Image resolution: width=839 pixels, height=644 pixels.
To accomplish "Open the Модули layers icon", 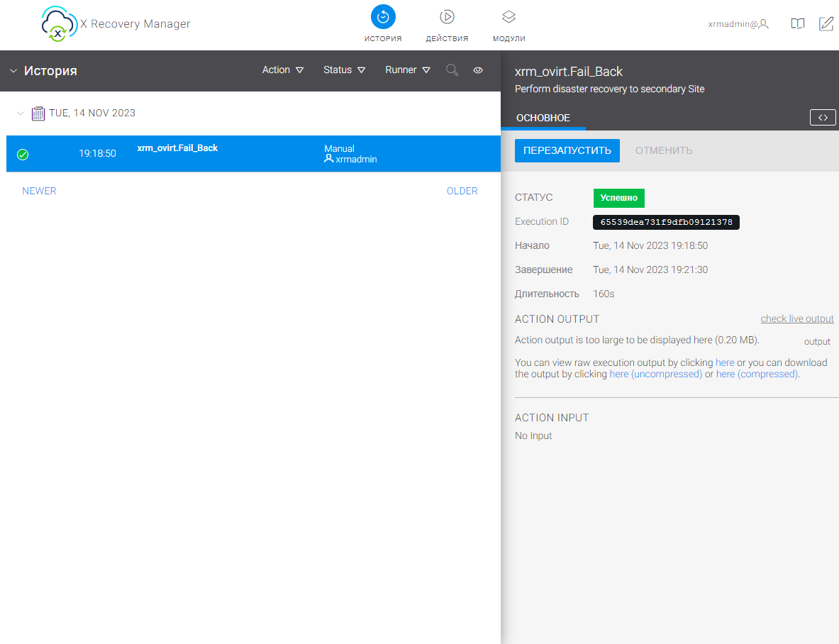I will [509, 17].
